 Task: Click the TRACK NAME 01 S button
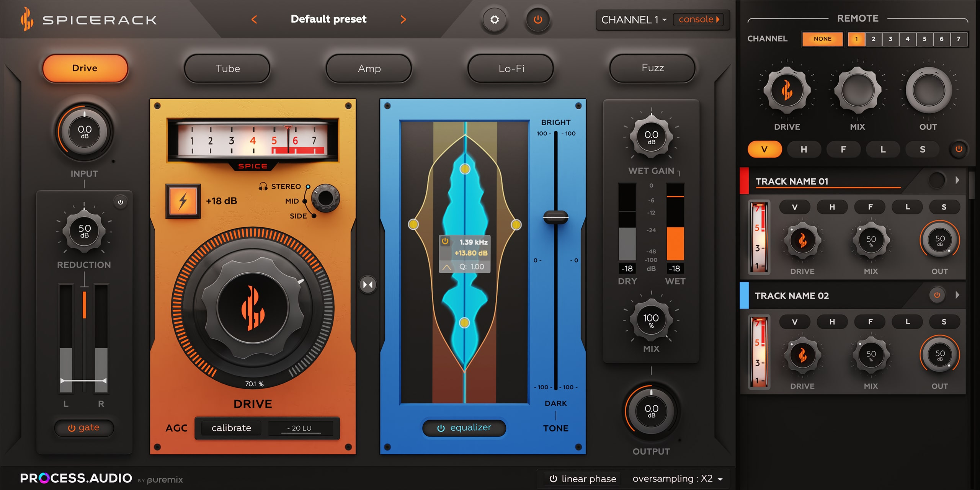click(944, 207)
